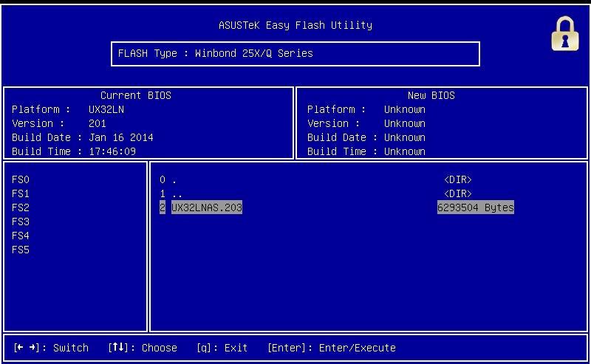This screenshot has width=591, height=364.
Task: Click the ASUSTeK Easy Flash Utility title
Action: (x=295, y=25)
